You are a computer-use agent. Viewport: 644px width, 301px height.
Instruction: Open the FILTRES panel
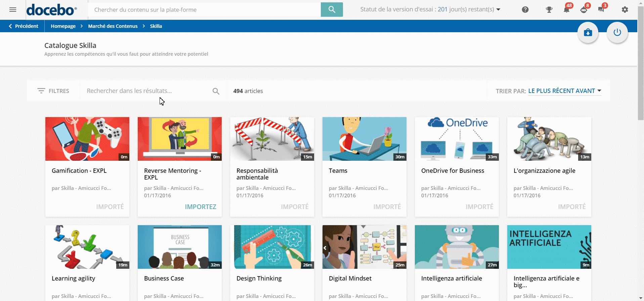click(53, 91)
